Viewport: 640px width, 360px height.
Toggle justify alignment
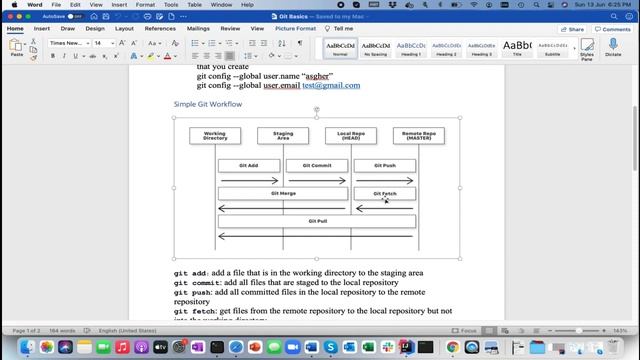230,56
